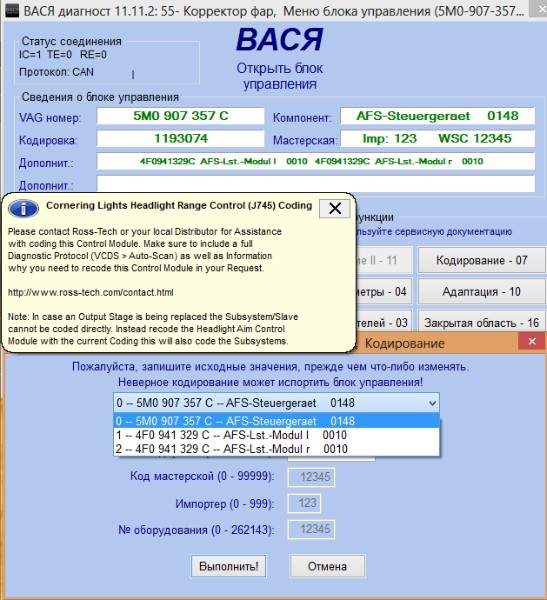Click 'IC=1 TE=0 RE=0' status text
The width and height of the screenshot is (547, 600).
click(63, 55)
